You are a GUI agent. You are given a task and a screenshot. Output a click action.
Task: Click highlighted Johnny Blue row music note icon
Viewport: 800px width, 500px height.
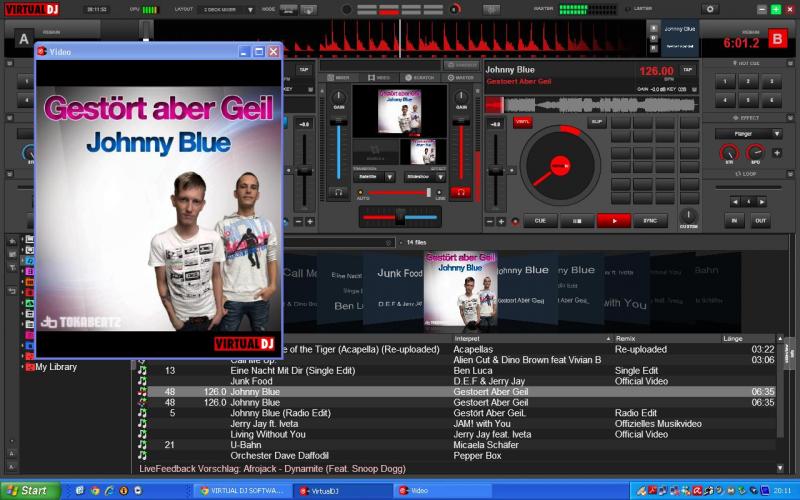click(x=142, y=392)
